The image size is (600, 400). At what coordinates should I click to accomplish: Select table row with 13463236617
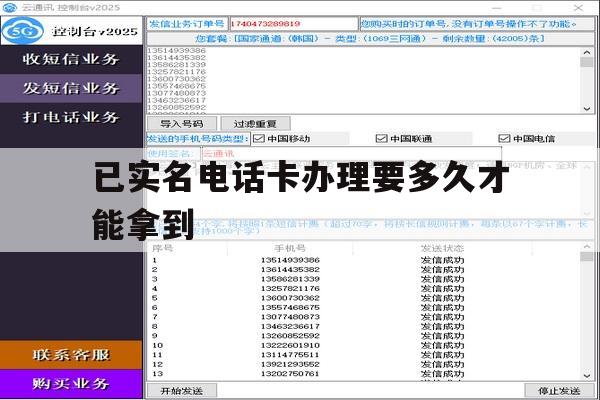point(364,327)
